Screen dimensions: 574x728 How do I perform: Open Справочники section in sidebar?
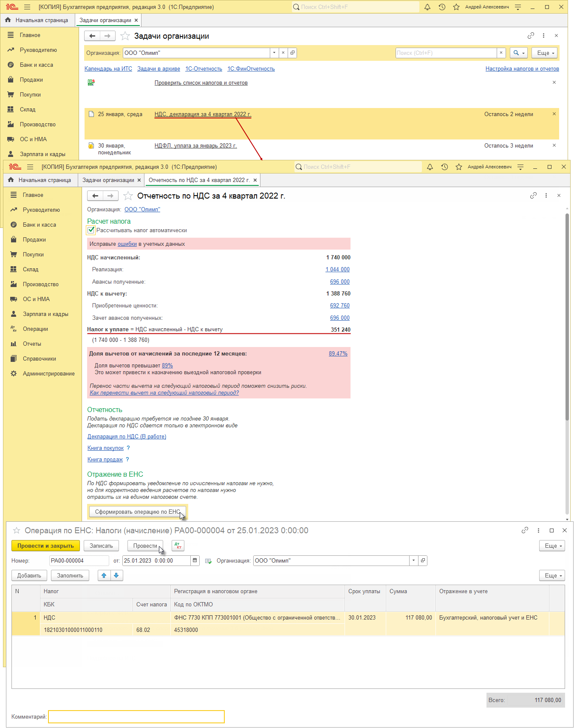point(39,358)
